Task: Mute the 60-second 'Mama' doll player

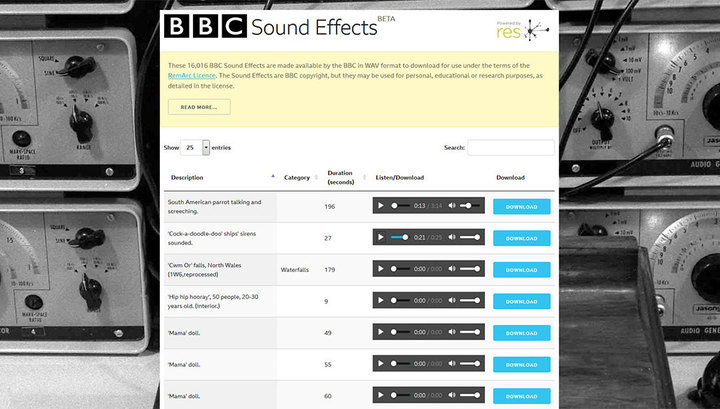Action: (x=452, y=395)
